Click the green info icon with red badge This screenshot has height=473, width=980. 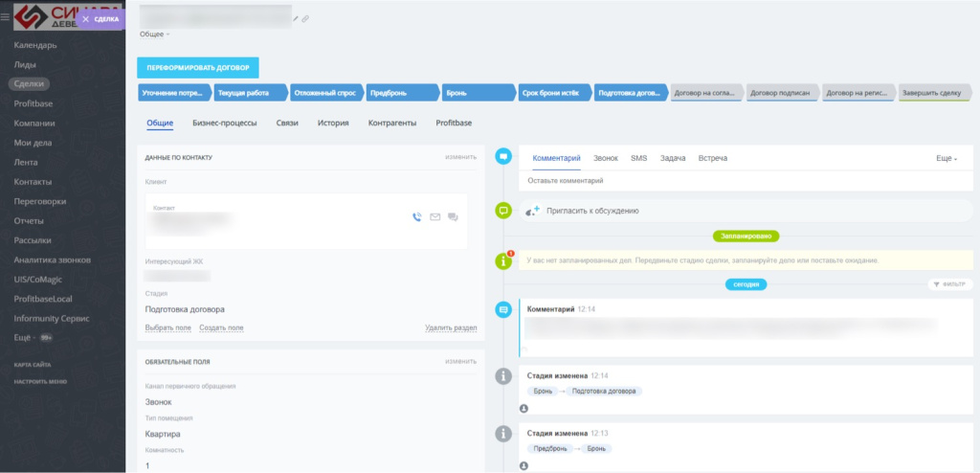[x=503, y=260]
